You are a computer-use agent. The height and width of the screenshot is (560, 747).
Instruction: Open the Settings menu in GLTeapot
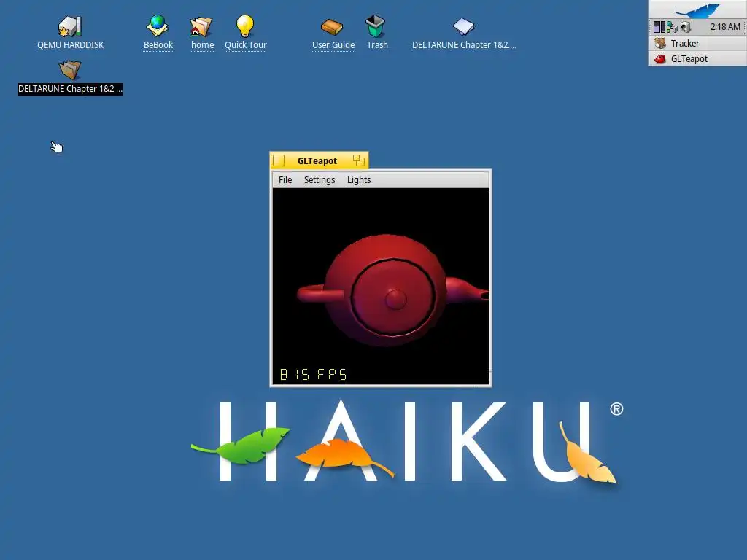(x=320, y=180)
